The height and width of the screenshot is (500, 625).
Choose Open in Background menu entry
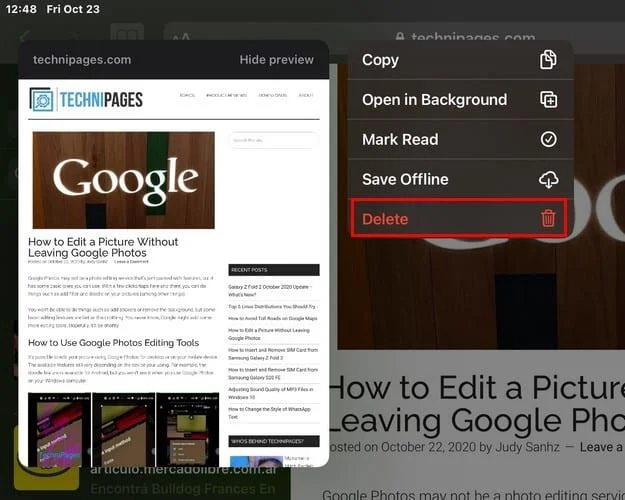tap(460, 100)
